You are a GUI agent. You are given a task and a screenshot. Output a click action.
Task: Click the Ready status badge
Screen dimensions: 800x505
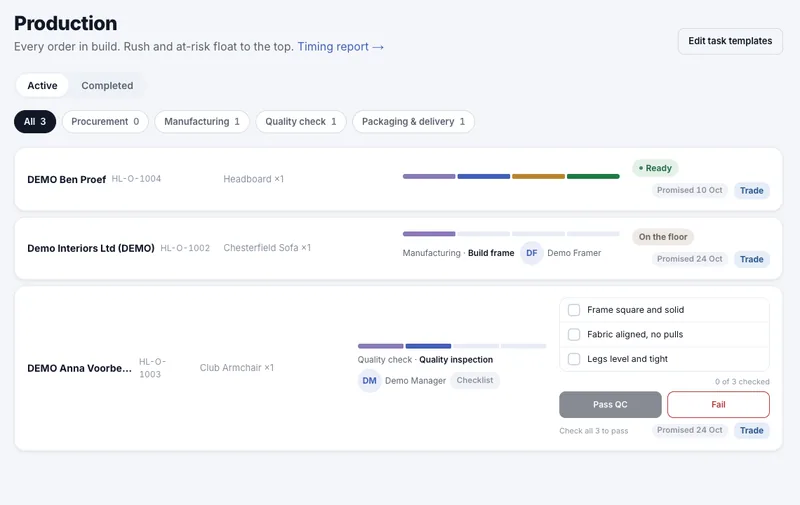click(655, 168)
